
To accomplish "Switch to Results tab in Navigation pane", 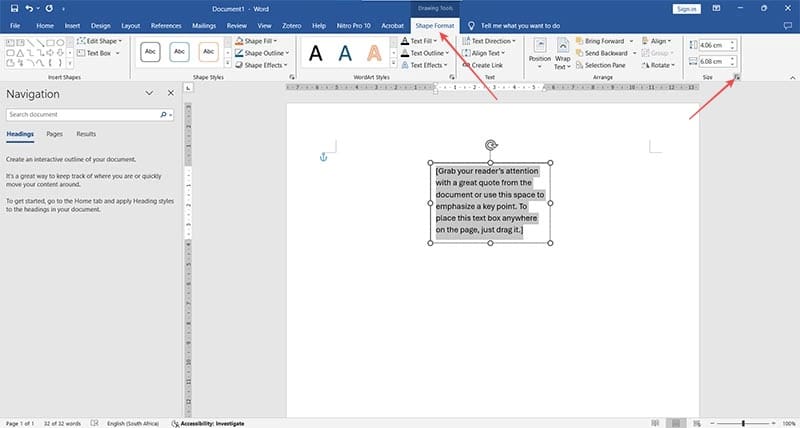I will pos(86,133).
